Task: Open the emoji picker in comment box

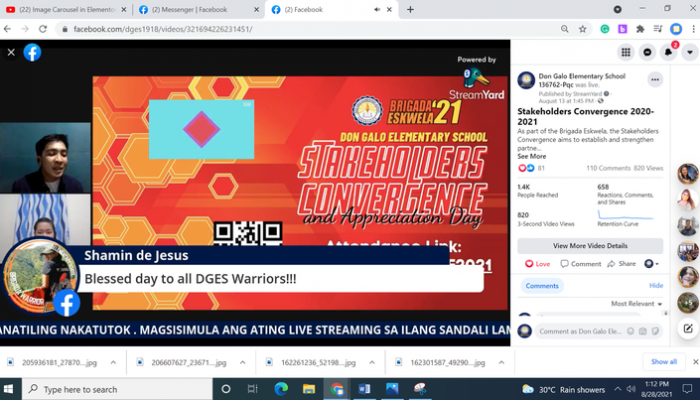Action: pos(630,331)
